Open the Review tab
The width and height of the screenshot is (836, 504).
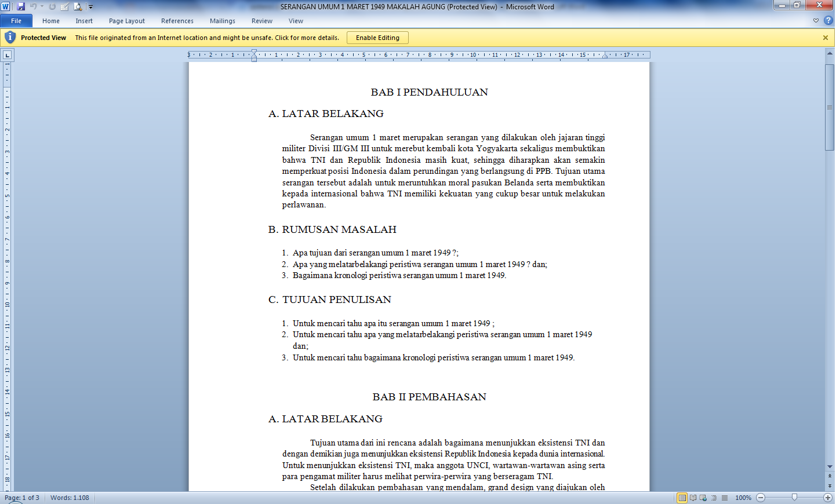pyautogui.click(x=262, y=21)
